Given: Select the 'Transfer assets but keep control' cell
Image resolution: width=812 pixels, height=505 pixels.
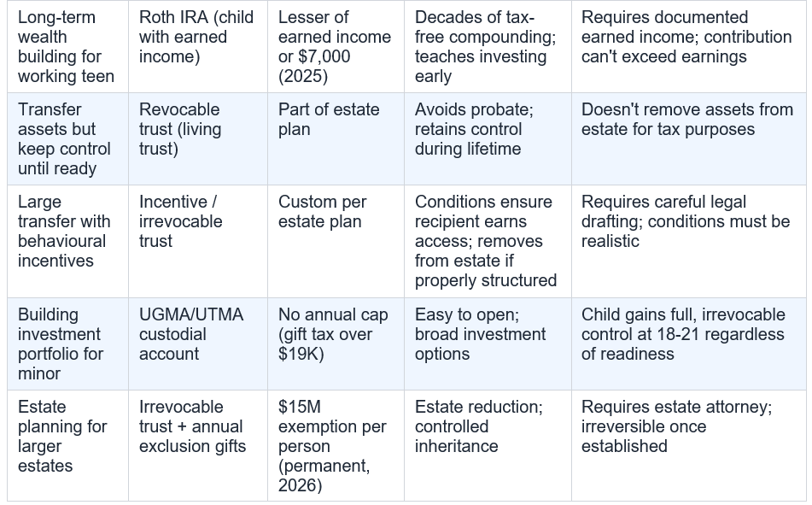Looking at the screenshot, I should 67,139.
